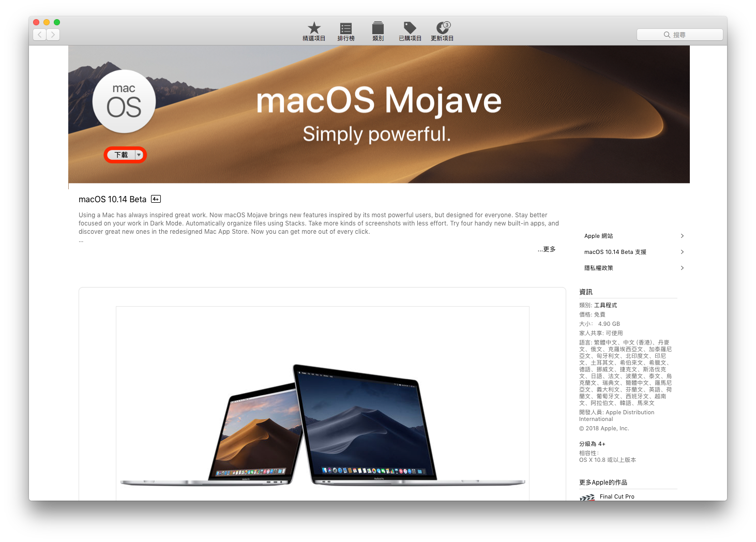The image size is (756, 542).
Task: Open the Featured (精選項目) star tab
Action: [x=314, y=32]
